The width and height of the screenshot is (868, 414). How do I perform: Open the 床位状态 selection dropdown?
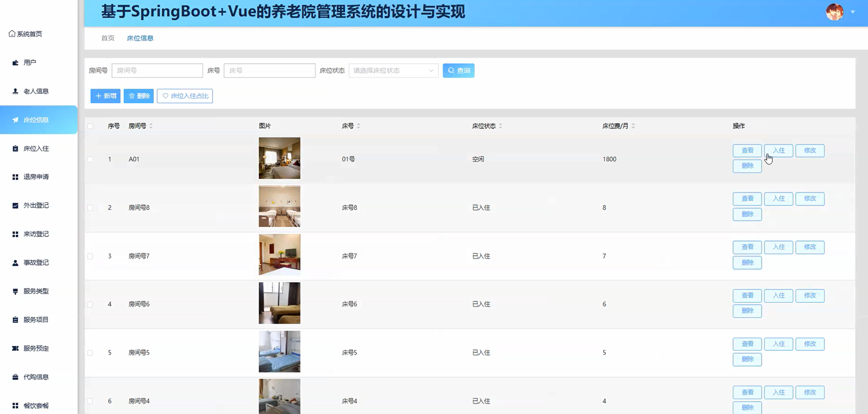point(392,70)
